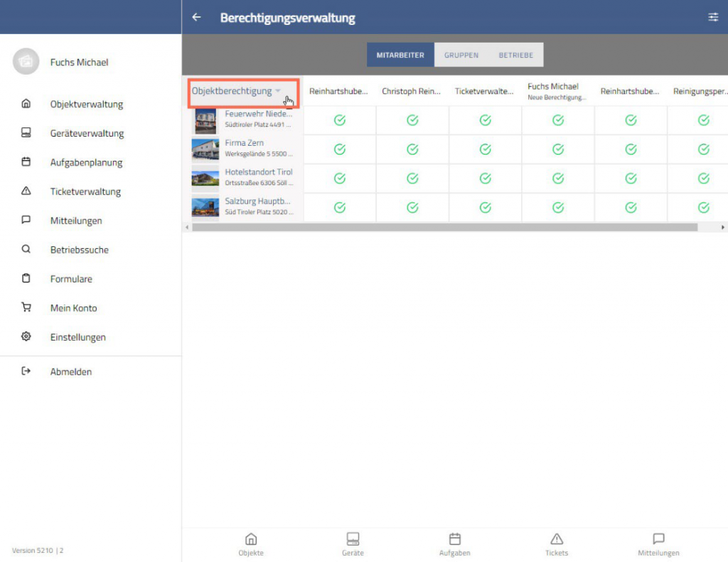Open Objekte from the bottom navigation bar
Screen dimensions: 728x562
point(251,544)
